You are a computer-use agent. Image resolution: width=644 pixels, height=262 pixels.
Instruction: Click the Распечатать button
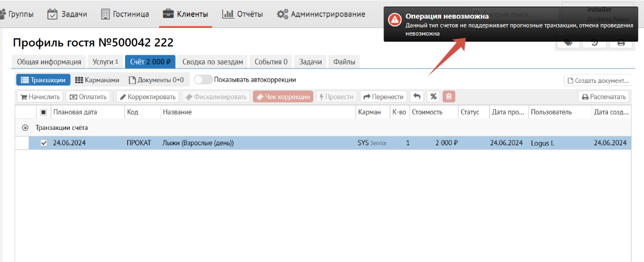click(x=604, y=97)
